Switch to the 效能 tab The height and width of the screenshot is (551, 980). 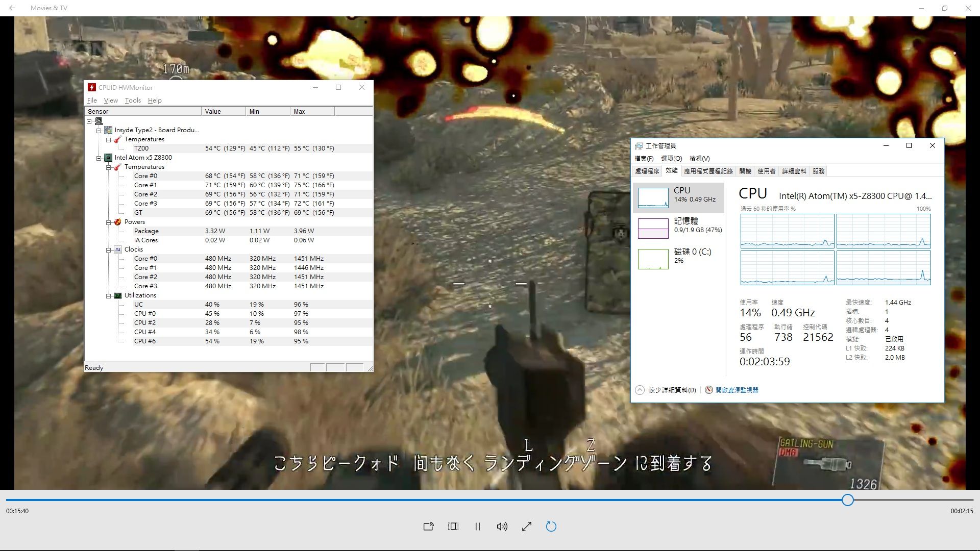[x=672, y=170]
